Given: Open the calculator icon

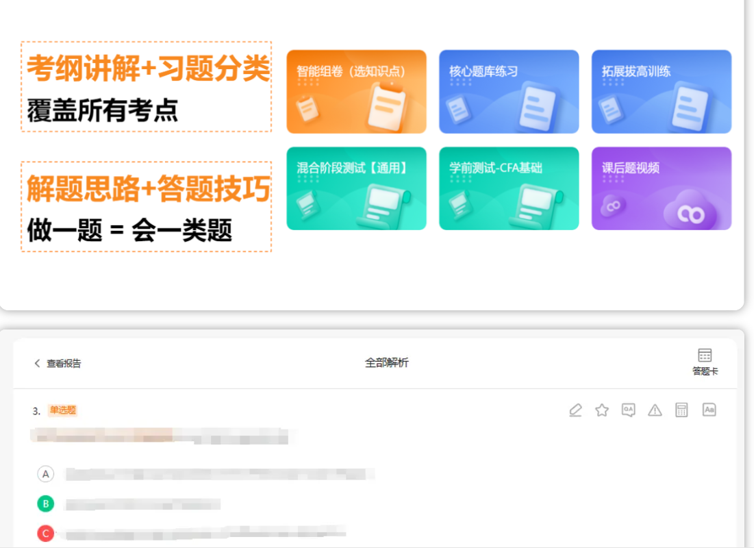Looking at the screenshot, I should [681, 410].
